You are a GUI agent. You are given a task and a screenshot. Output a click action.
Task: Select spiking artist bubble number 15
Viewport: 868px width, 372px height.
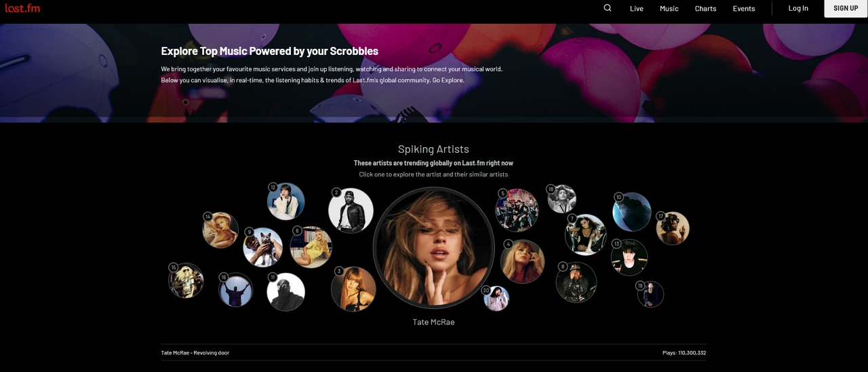tap(185, 280)
